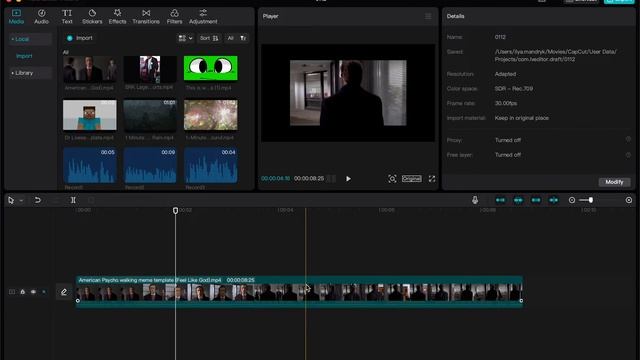Open the Transitions tab

[x=146, y=17]
